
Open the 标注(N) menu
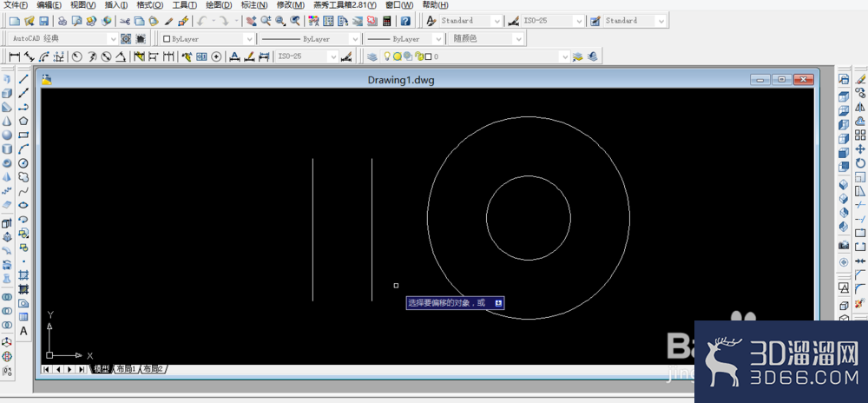point(254,5)
